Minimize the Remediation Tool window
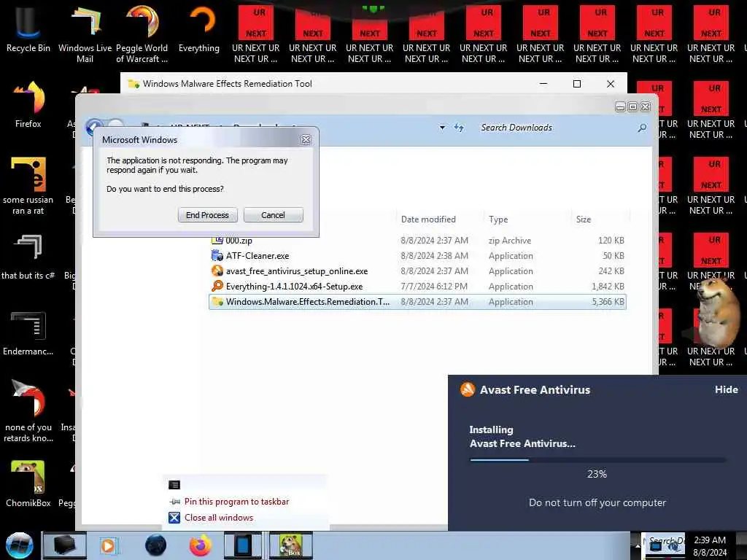 coord(543,84)
